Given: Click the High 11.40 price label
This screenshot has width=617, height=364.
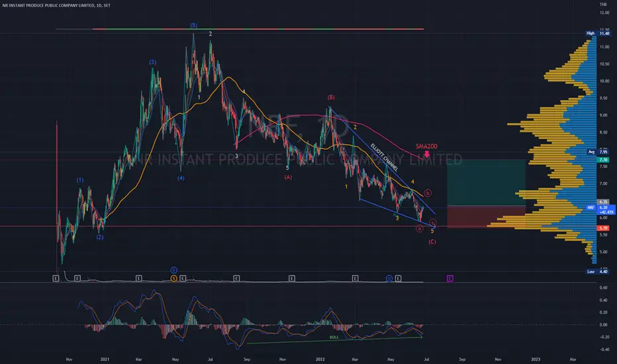Looking at the screenshot, I should coord(597,34).
